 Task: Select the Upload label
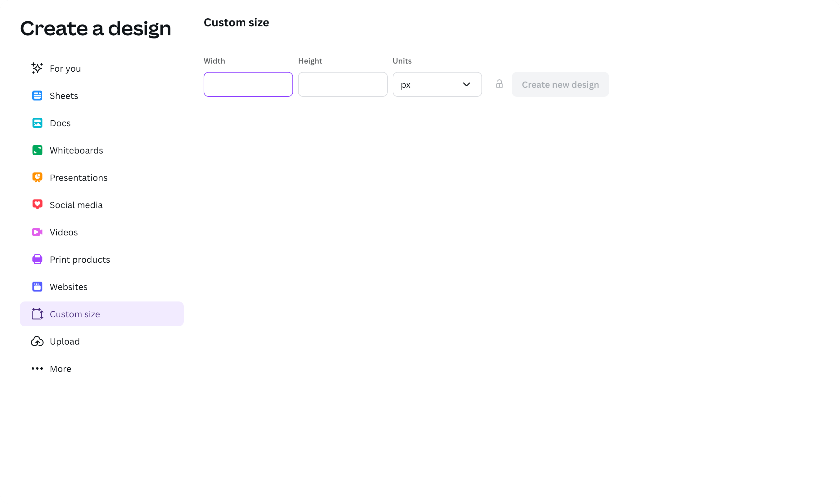[65, 341]
